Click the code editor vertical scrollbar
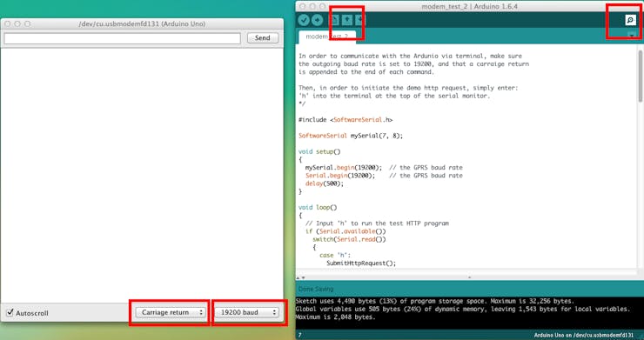644x340 pixels. [x=640, y=76]
